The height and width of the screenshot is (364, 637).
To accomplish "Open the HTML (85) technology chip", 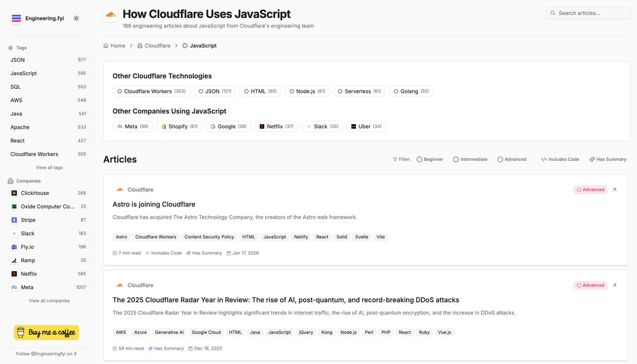I will pyautogui.click(x=260, y=91).
